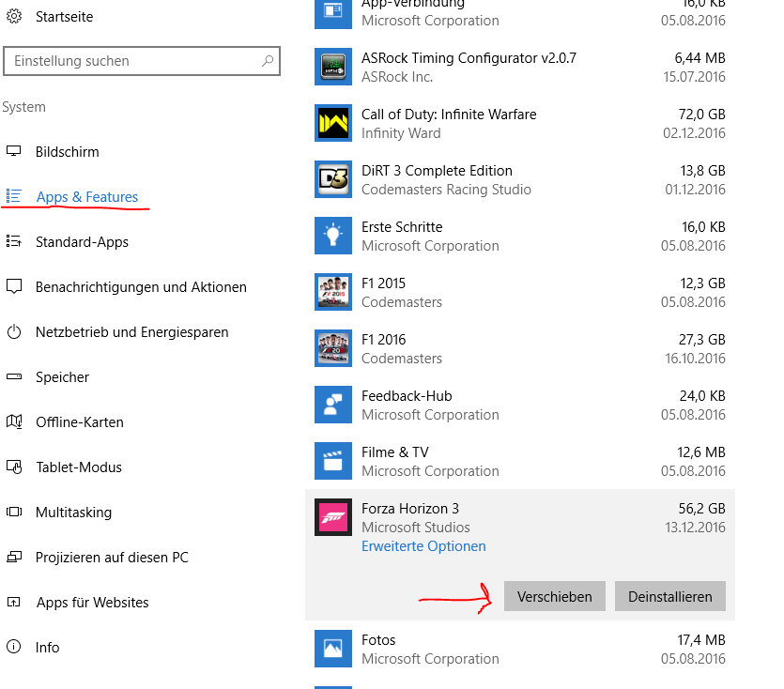The width and height of the screenshot is (784, 689).
Task: Click the Infinity Ward publisher text
Action: 401,133
